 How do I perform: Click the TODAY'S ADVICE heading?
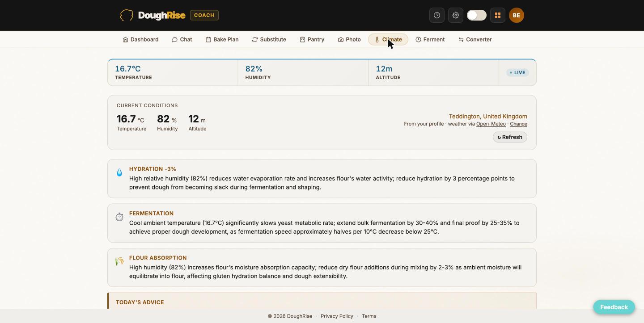pos(140,302)
